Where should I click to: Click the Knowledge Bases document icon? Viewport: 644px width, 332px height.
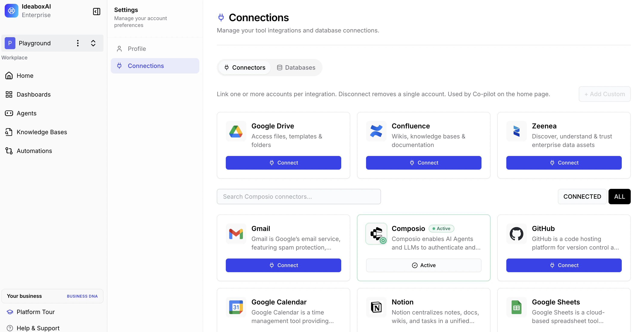9,132
